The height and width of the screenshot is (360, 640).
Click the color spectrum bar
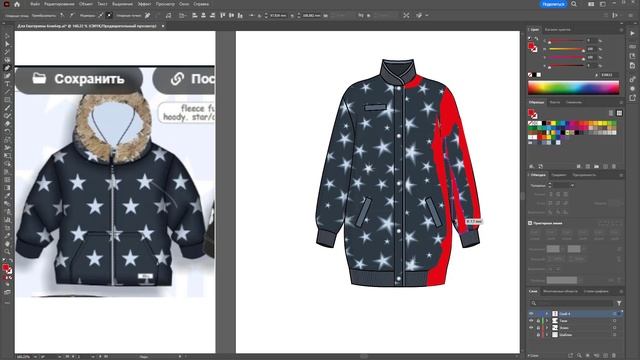[x=573, y=88]
